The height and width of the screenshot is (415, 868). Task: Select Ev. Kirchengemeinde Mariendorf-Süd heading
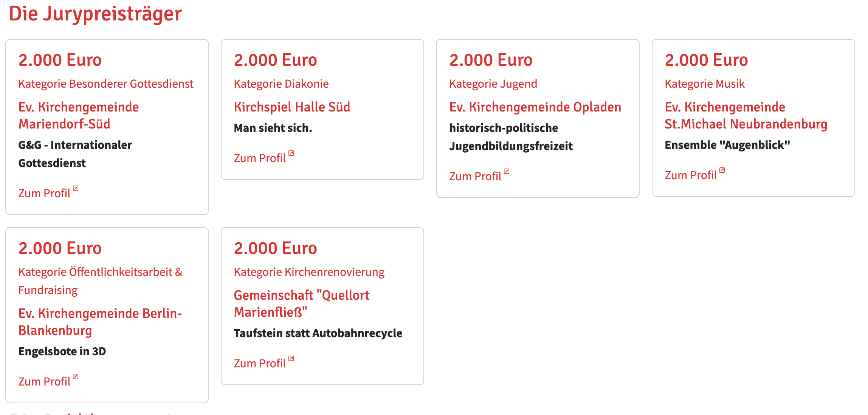(x=79, y=115)
